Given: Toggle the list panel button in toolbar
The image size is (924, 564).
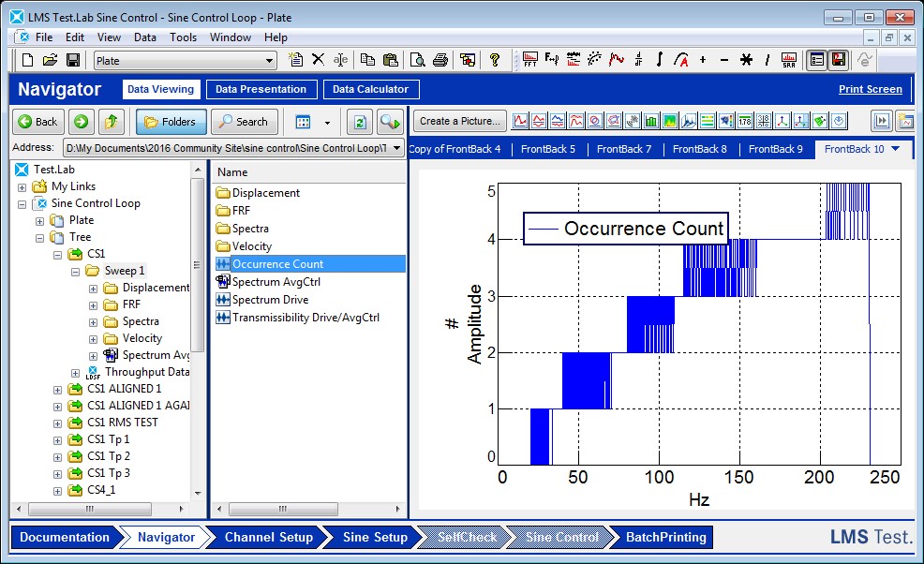Looking at the screenshot, I should click(817, 60).
